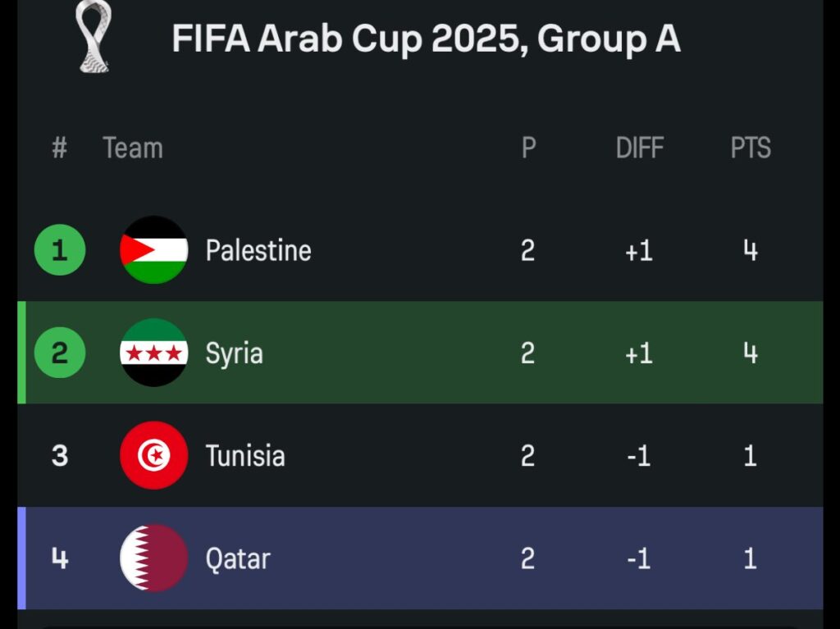Click the green rank 2 badge
Viewport: 840px width, 629px height.
pos(60,353)
